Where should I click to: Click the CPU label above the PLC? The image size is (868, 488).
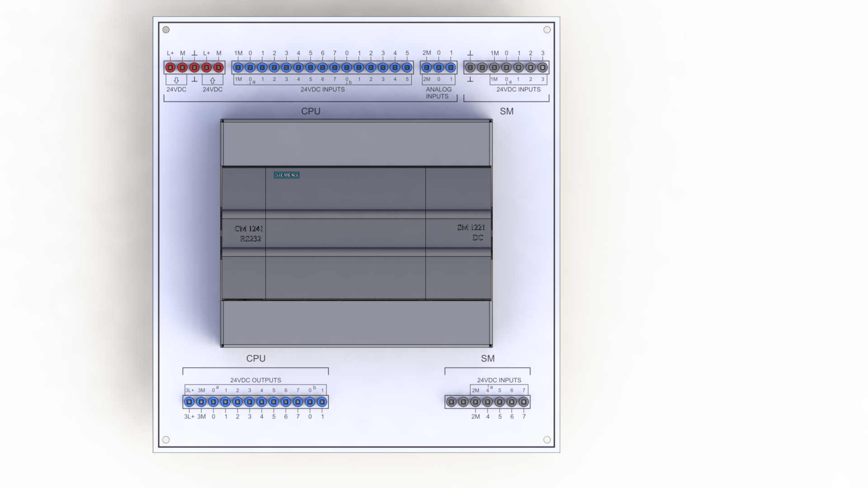pos(311,112)
